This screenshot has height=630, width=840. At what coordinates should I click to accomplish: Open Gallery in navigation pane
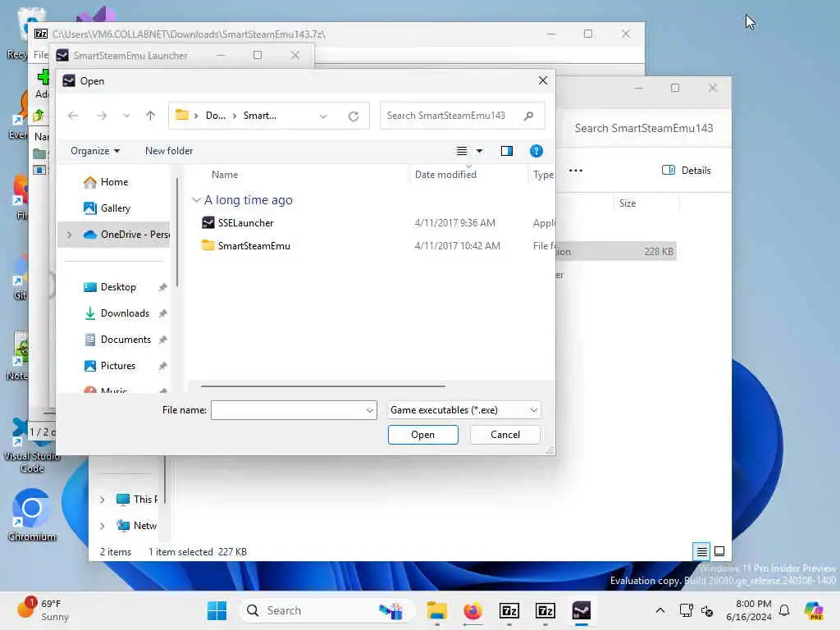(x=115, y=208)
